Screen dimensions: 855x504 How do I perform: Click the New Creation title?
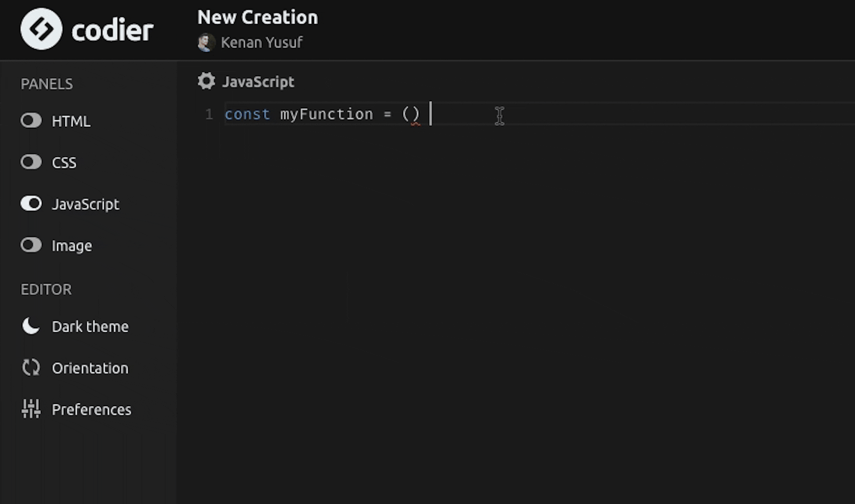(257, 17)
